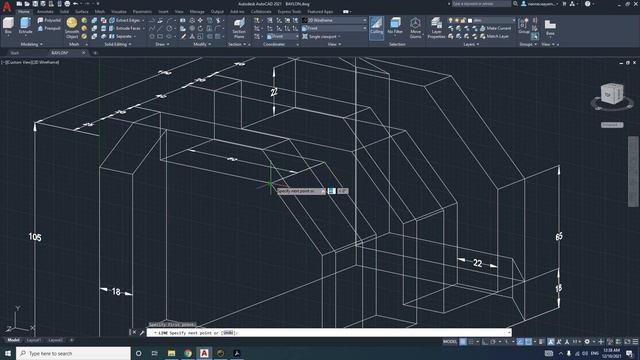
Task: Click Make Current layer button
Action: (x=495, y=28)
